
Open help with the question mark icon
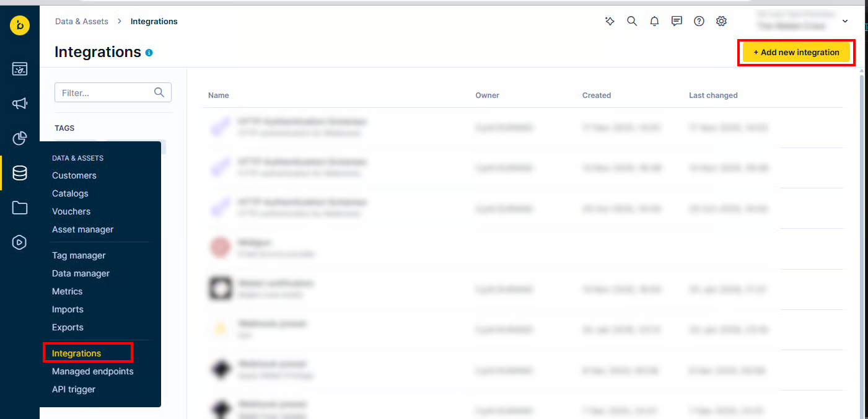(x=699, y=20)
